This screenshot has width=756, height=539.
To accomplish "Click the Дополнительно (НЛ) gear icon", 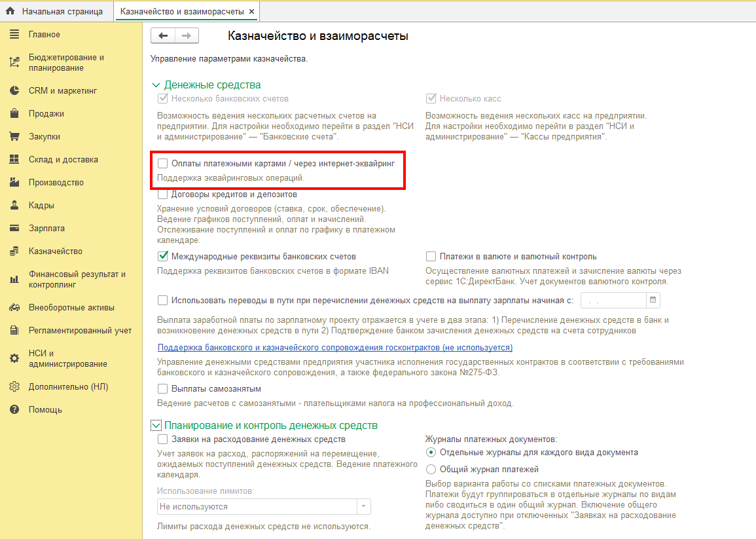I will pyautogui.click(x=14, y=386).
